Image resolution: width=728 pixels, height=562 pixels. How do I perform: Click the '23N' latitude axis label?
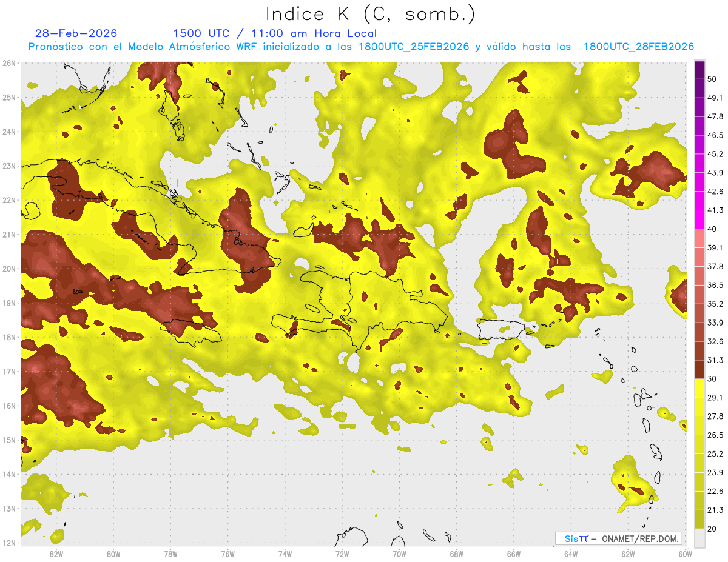(x=9, y=166)
